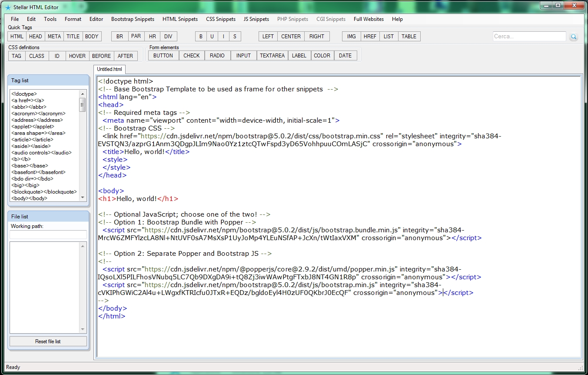Select <article></article> in Tag list

(33, 140)
